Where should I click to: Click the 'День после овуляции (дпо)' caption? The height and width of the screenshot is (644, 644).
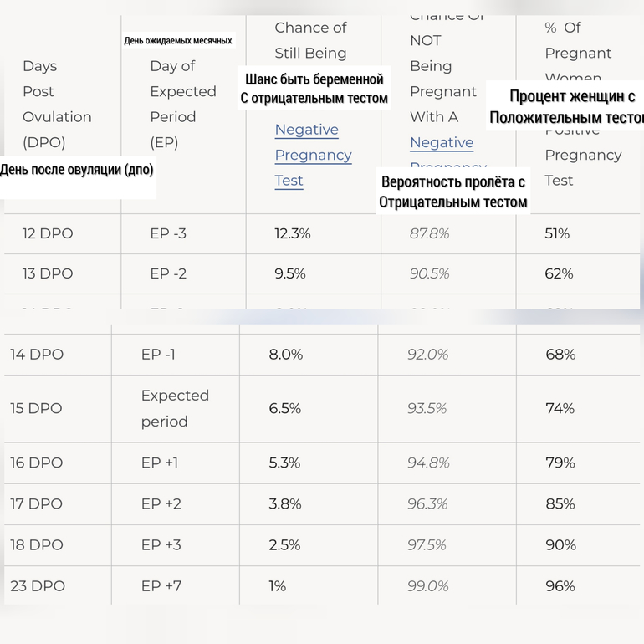tap(77, 170)
